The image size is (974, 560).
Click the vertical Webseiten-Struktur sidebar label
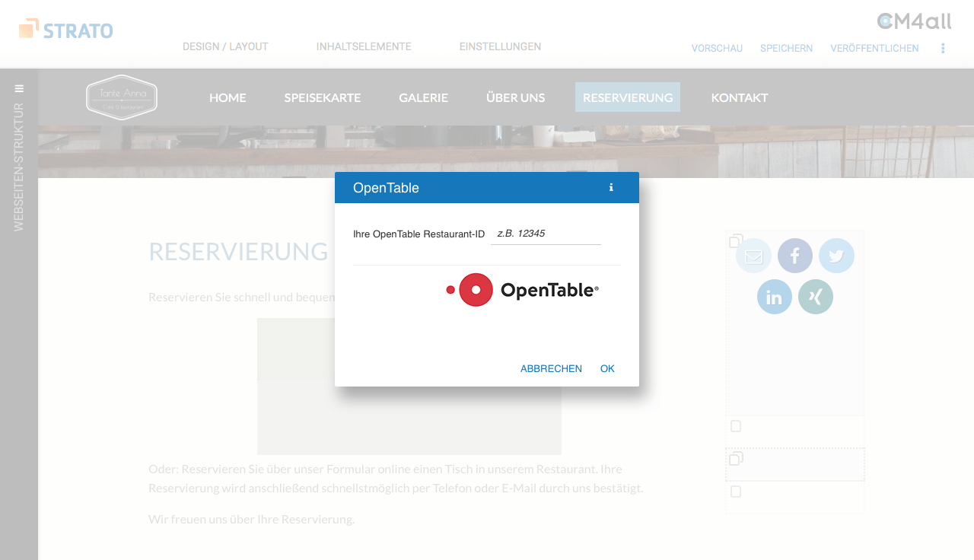pyautogui.click(x=19, y=167)
